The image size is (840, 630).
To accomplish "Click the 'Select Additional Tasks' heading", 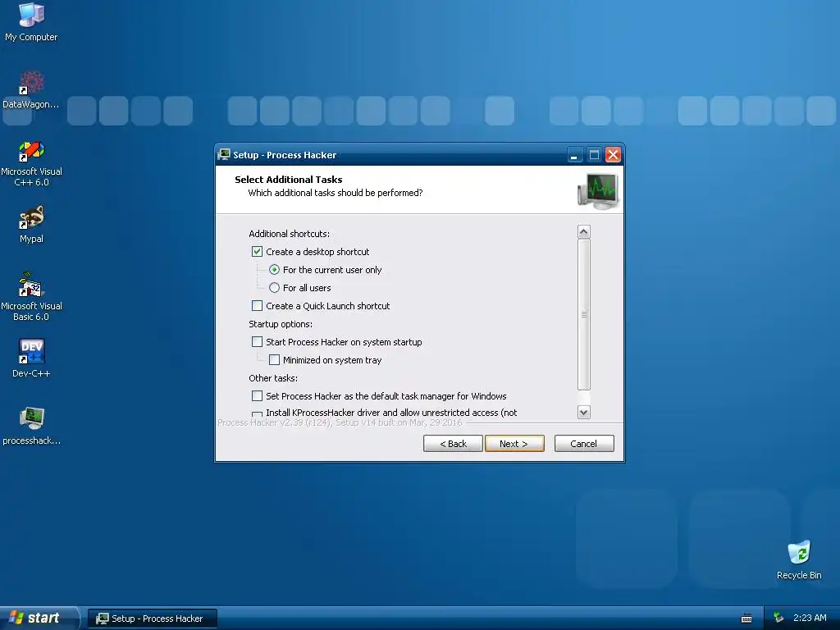I will click(288, 180).
